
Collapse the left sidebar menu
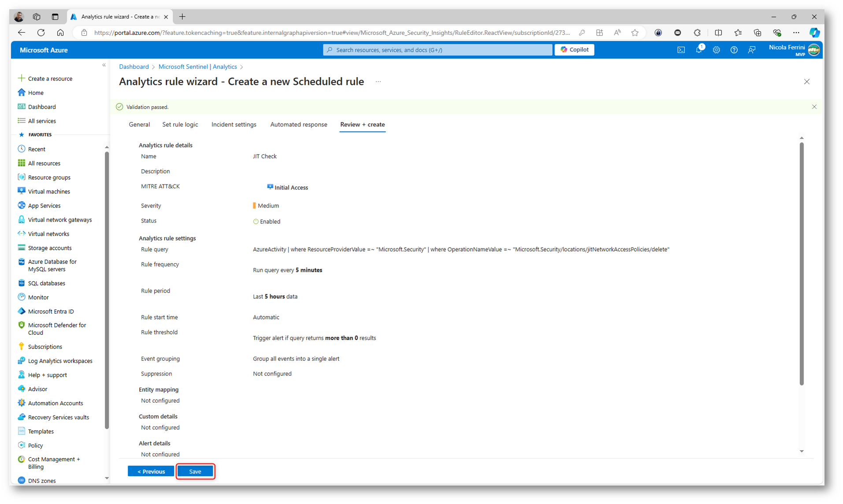click(104, 65)
